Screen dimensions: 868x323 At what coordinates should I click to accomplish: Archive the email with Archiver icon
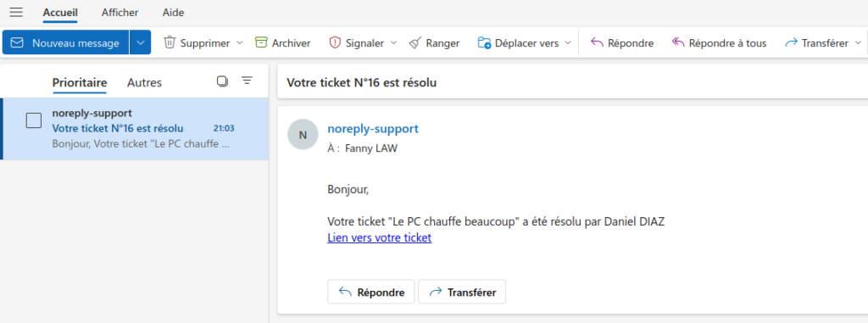pyautogui.click(x=261, y=42)
